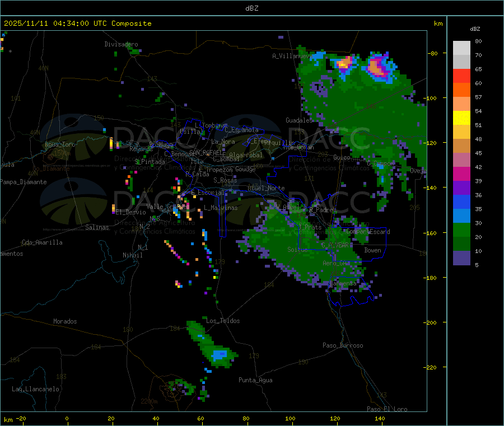Click the 'Los_Toldos' map label
Image resolution: width=504 pixels, height=426 pixels.
(x=223, y=321)
